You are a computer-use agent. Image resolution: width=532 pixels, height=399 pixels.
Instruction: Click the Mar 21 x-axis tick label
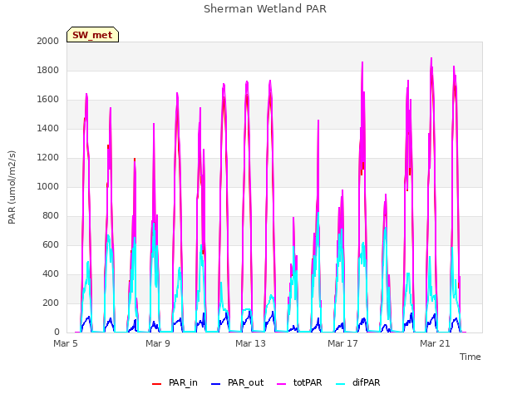coord(435,343)
